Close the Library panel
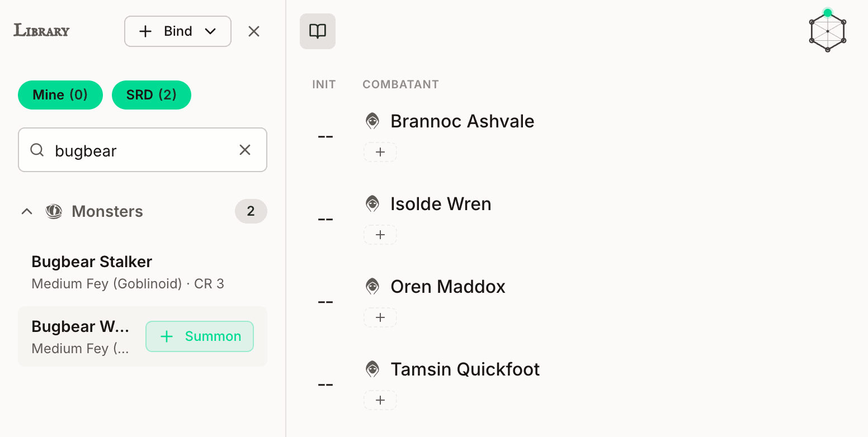The image size is (868, 437). click(x=254, y=31)
